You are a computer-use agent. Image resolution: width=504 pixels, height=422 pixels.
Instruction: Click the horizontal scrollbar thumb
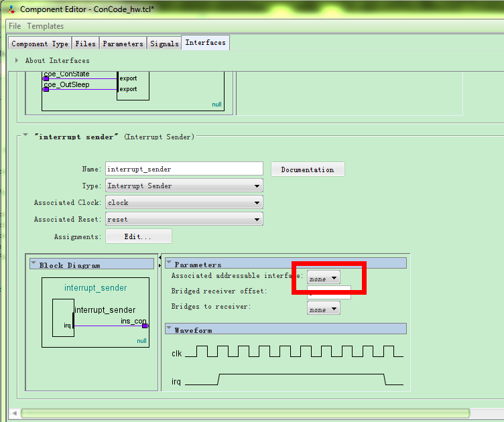pyautogui.click(x=245, y=414)
